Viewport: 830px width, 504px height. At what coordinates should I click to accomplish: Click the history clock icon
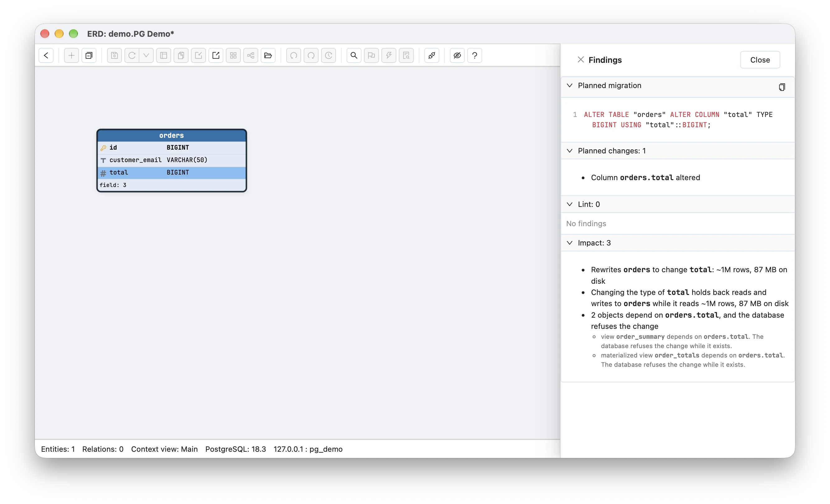pos(329,55)
